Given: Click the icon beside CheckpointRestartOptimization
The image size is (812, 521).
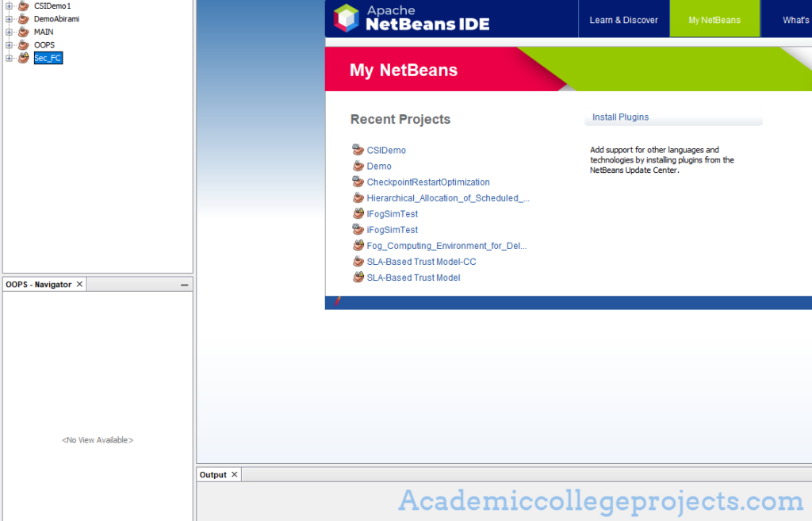Looking at the screenshot, I should (x=358, y=182).
